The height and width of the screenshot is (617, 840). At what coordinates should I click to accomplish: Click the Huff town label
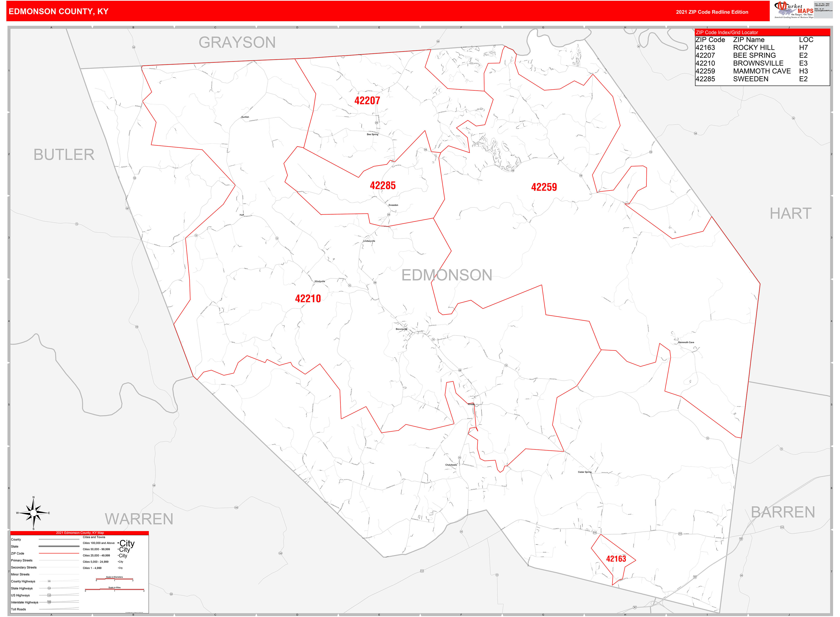click(x=241, y=215)
